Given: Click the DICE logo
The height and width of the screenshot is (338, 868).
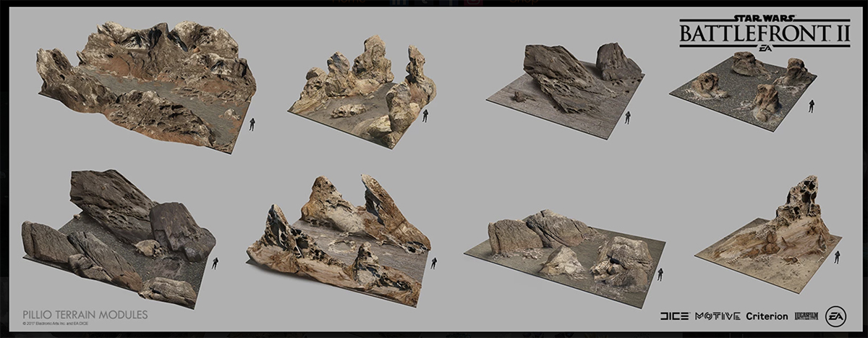Looking at the screenshot, I should [675, 316].
